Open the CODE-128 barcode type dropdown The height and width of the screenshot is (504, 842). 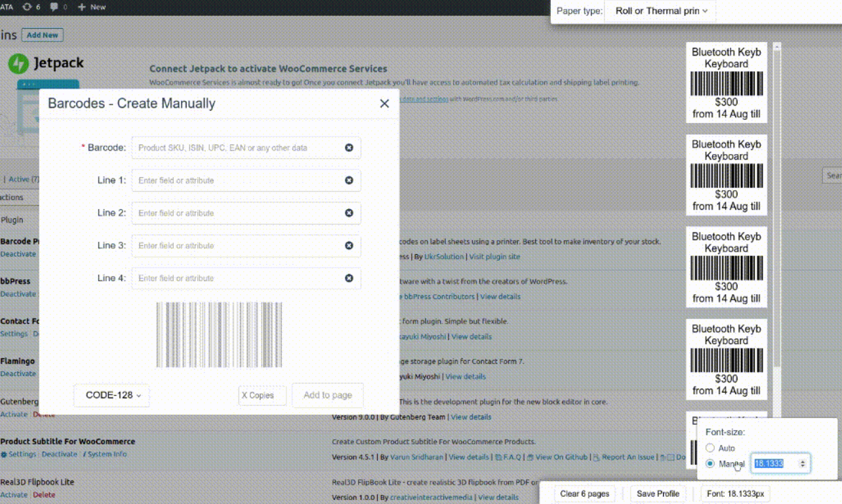click(111, 395)
